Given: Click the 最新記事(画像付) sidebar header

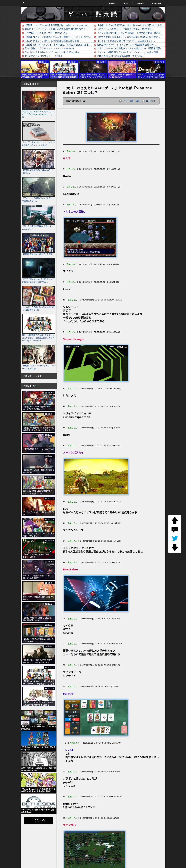Looking at the screenshot, I should coord(39,84).
